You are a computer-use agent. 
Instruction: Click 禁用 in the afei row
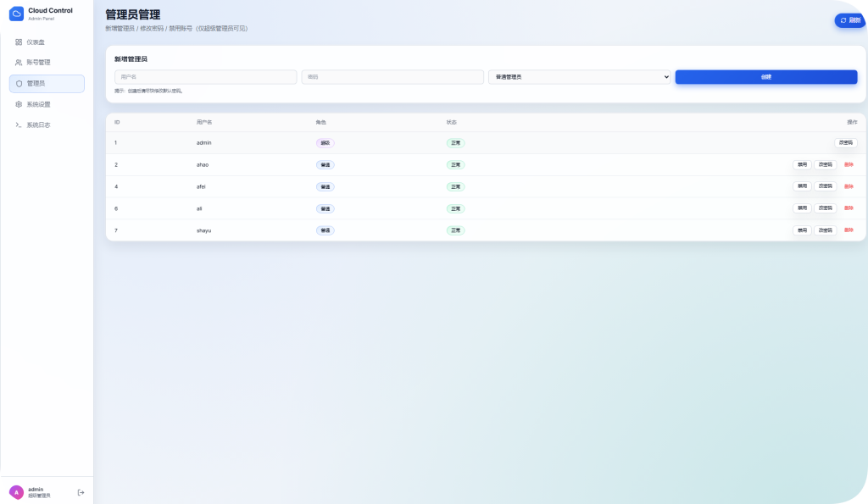[802, 186]
